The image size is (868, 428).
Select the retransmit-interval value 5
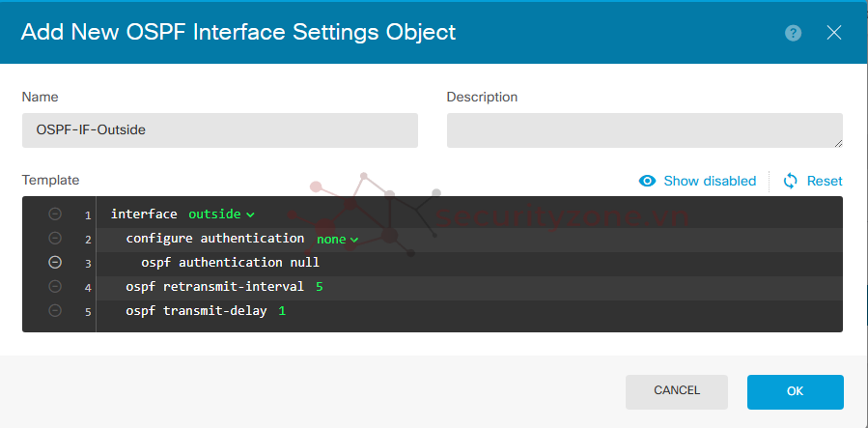(319, 287)
